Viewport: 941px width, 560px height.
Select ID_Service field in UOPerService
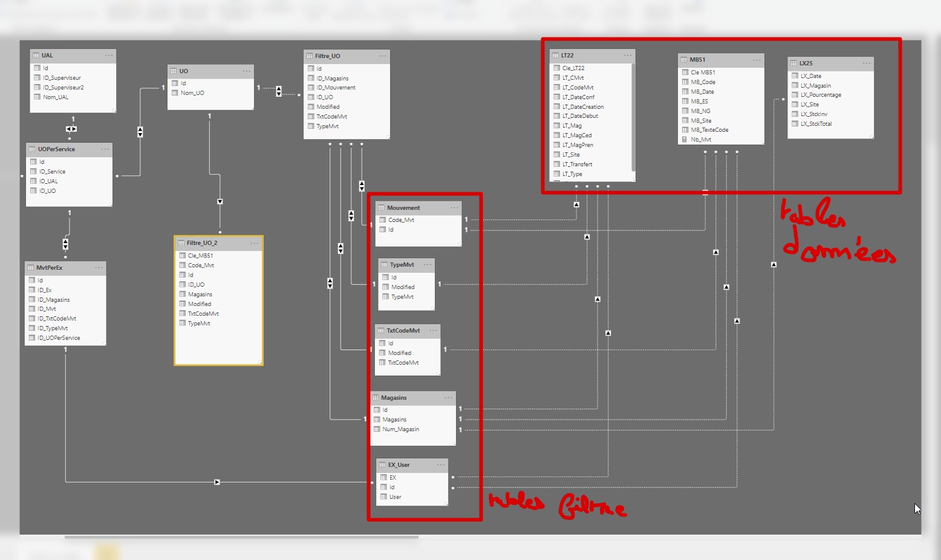click(x=52, y=171)
